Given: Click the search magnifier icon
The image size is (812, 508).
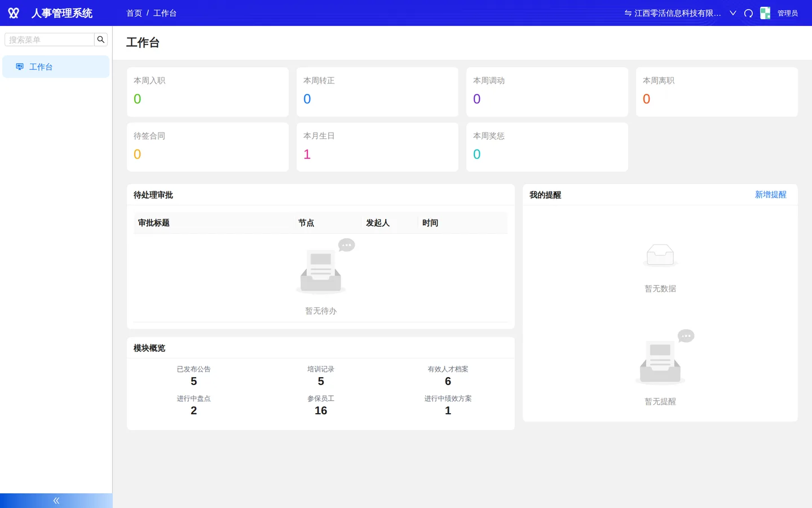Looking at the screenshot, I should click(101, 40).
